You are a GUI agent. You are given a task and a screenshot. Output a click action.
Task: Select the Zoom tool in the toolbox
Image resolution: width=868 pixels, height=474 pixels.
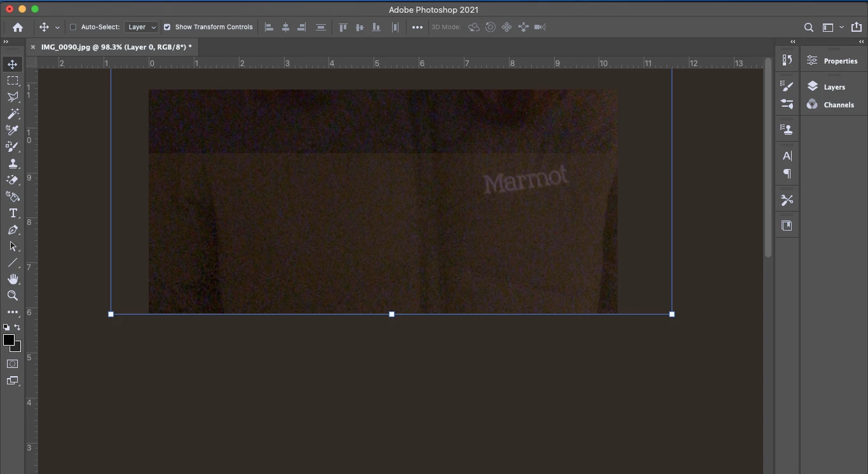13,295
